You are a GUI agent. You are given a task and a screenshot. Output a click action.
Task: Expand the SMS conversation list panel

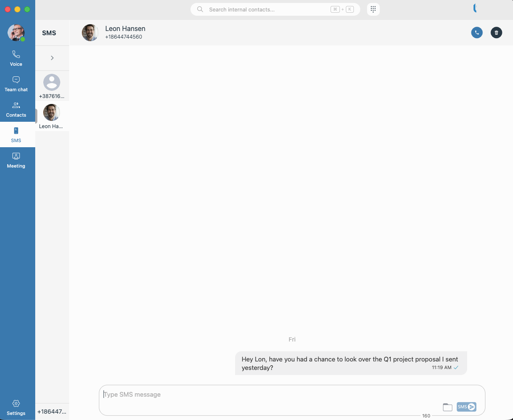click(x=52, y=58)
